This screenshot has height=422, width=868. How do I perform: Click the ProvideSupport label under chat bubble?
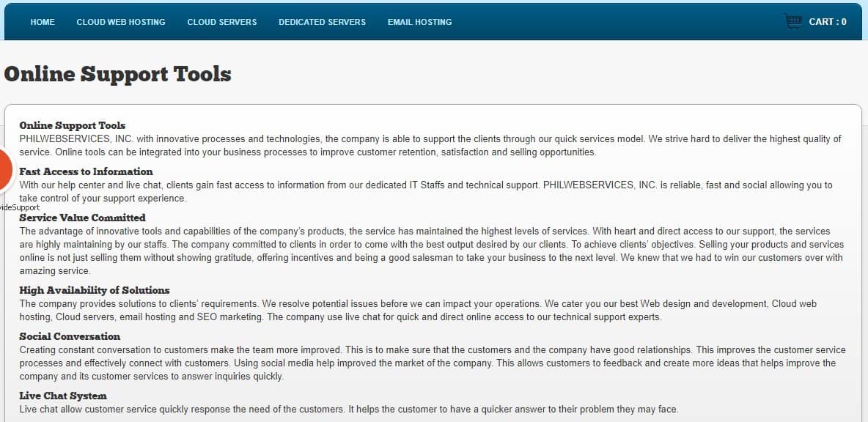[x=20, y=208]
